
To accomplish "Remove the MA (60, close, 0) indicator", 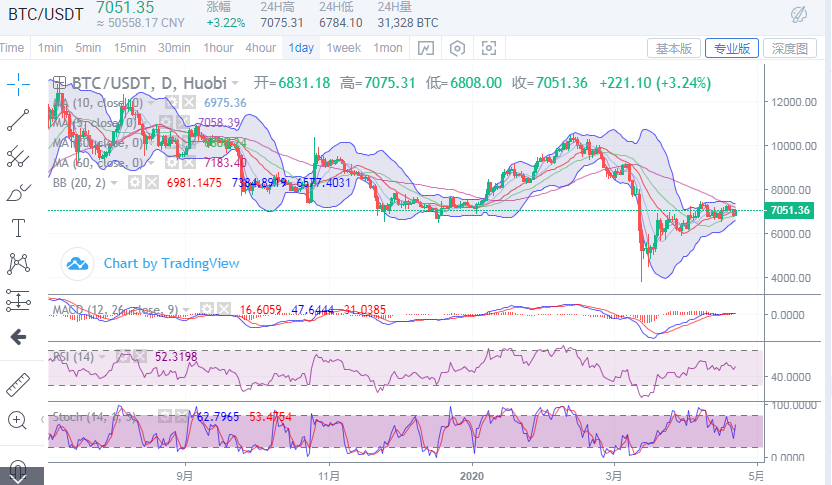I will point(189,162).
